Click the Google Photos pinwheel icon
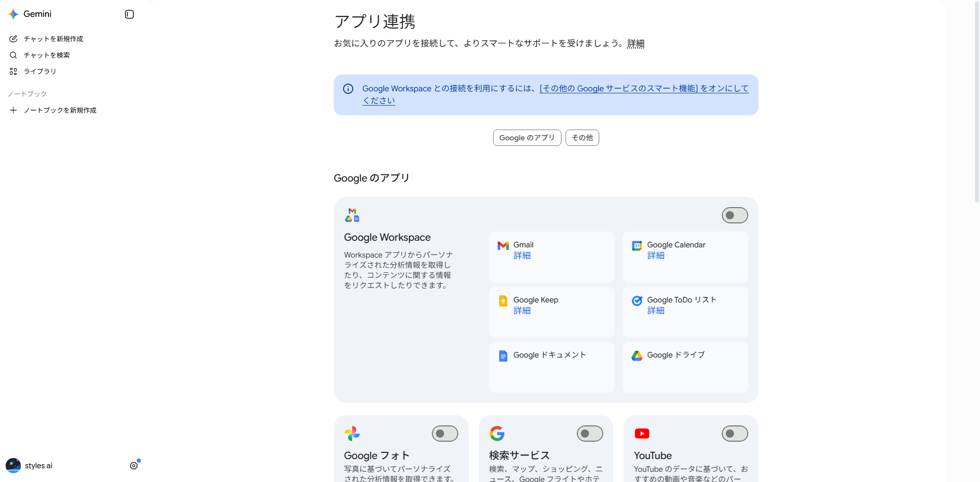980x482 pixels. pyautogui.click(x=352, y=434)
